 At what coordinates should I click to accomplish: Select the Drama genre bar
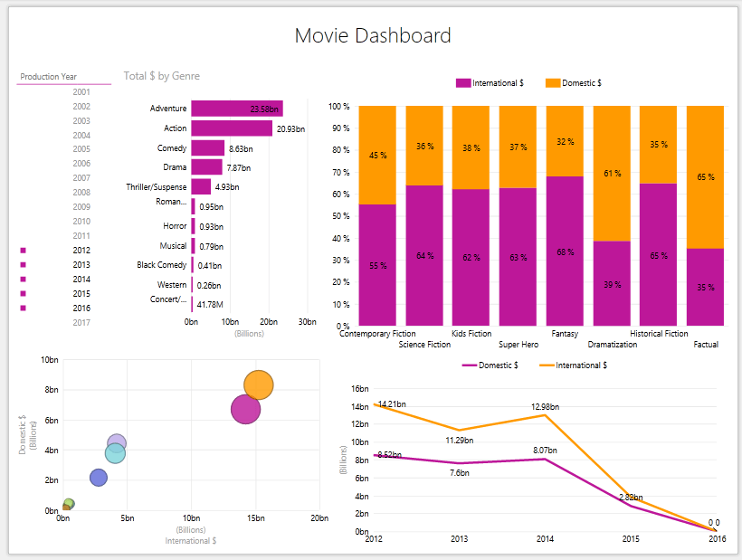tap(206, 167)
